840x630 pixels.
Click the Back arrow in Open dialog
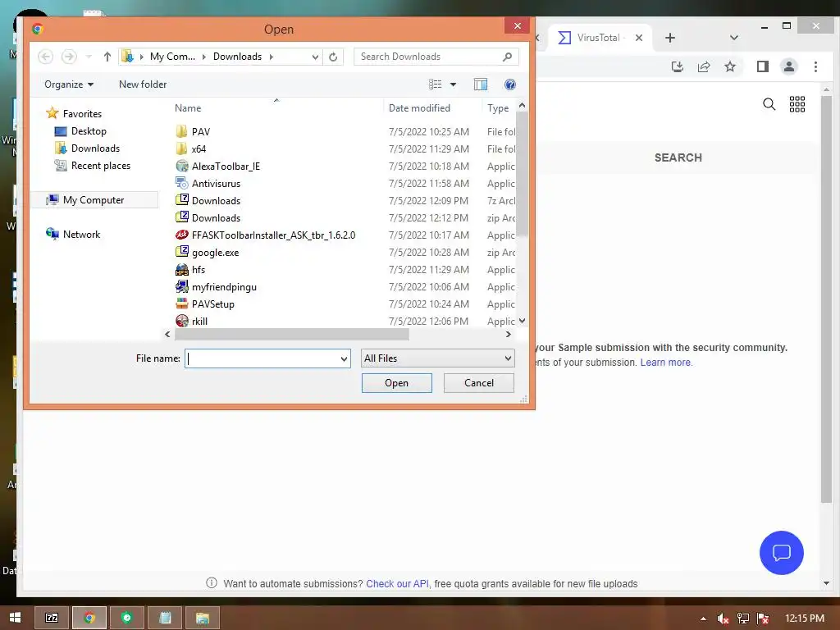tap(46, 57)
